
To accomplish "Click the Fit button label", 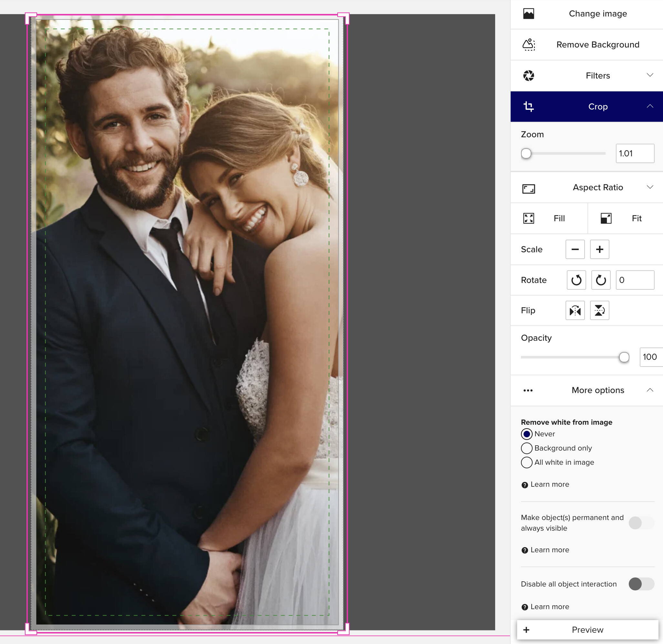I will click(x=637, y=218).
